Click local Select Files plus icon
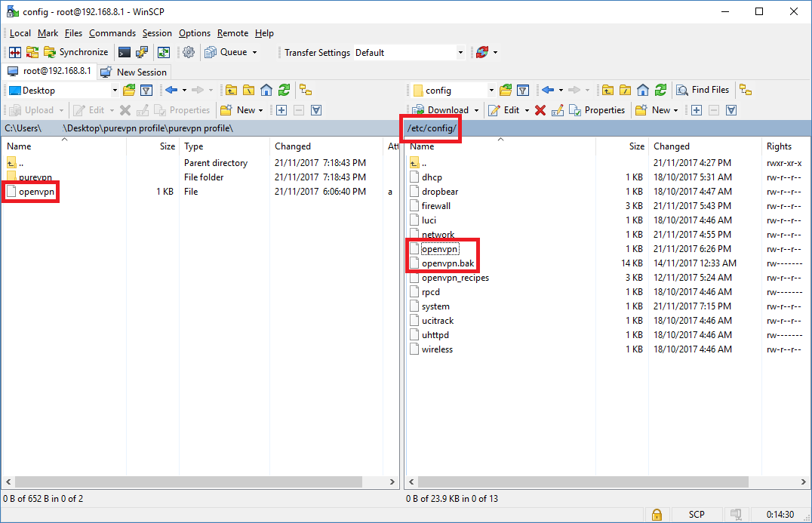This screenshot has width=812, height=523. pyautogui.click(x=281, y=110)
